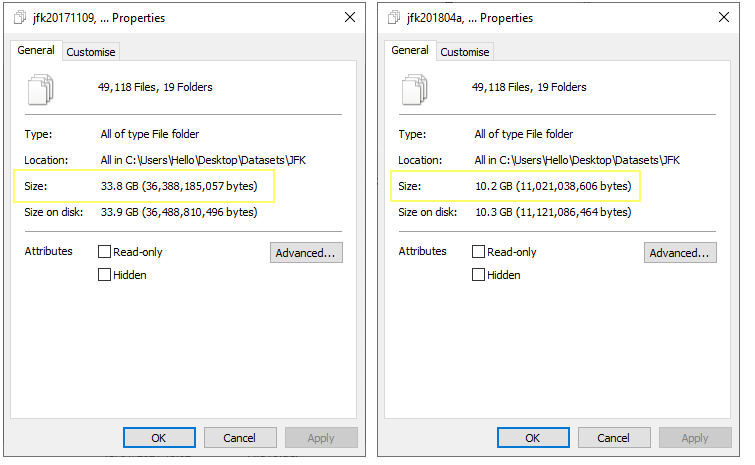Select General tab in jfk201804a Properties
The image size is (755, 465).
pos(410,51)
